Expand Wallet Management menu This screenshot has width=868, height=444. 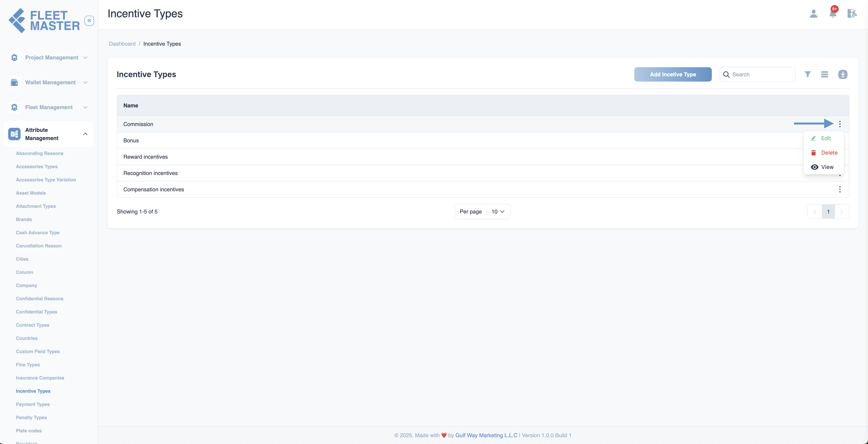(x=85, y=82)
